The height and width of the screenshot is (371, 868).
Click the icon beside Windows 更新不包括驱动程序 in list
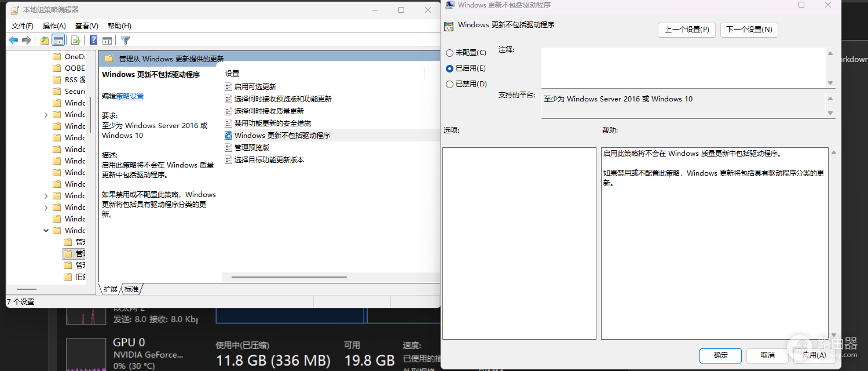point(228,135)
